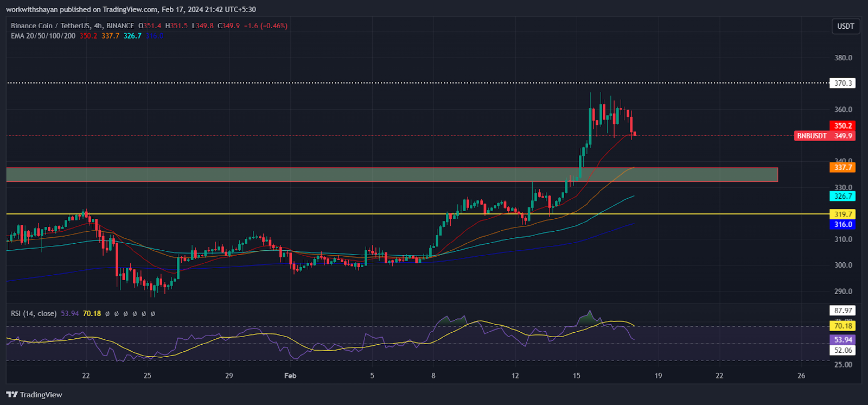Screen dimensions: 868x405
Task: Click the EMA 326.7 value in legend
Action: 132,36
